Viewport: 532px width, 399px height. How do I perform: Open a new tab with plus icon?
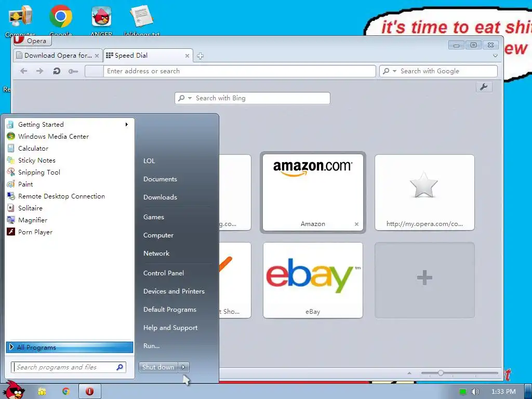tap(200, 56)
